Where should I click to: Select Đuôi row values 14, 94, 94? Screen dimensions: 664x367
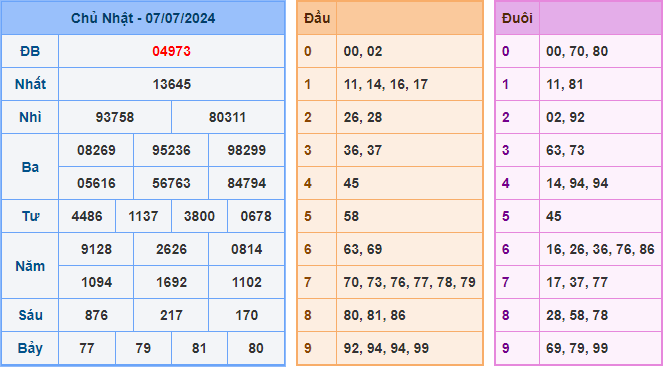(x=577, y=183)
